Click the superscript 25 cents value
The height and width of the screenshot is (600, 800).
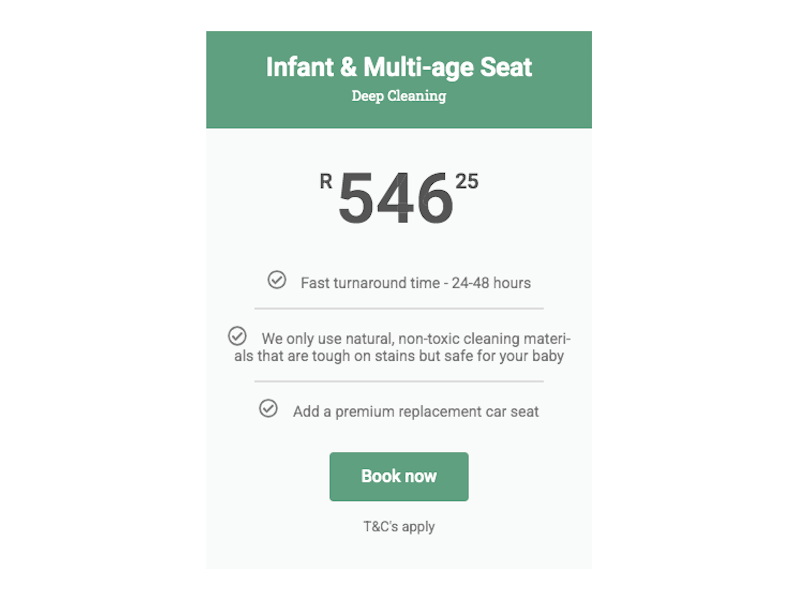[x=467, y=181]
